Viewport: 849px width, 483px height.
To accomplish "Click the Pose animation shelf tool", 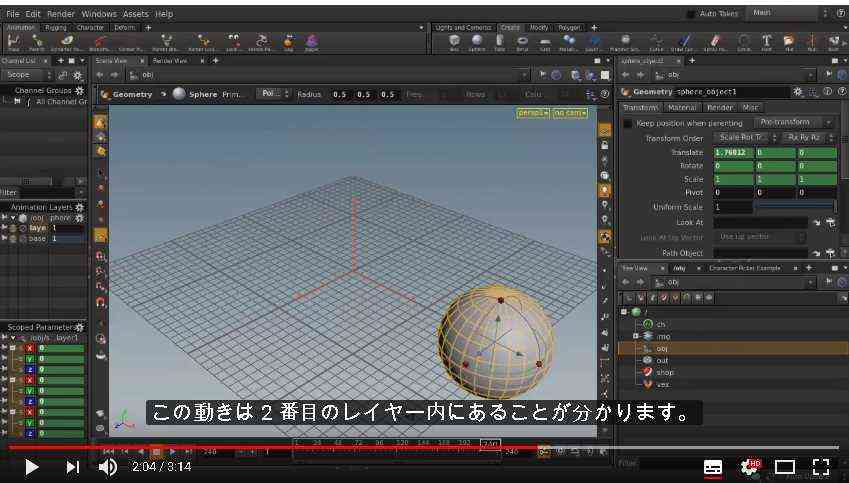I will point(15,42).
